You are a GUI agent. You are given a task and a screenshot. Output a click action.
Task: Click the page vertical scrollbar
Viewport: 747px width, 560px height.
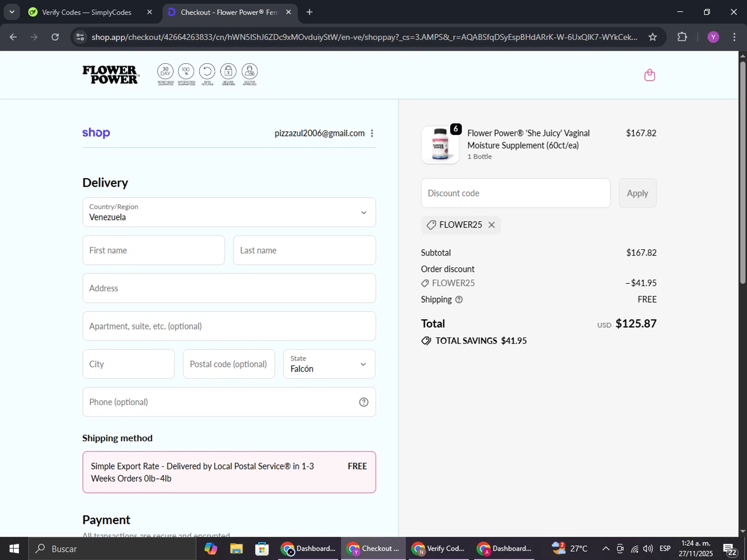[x=743, y=172]
